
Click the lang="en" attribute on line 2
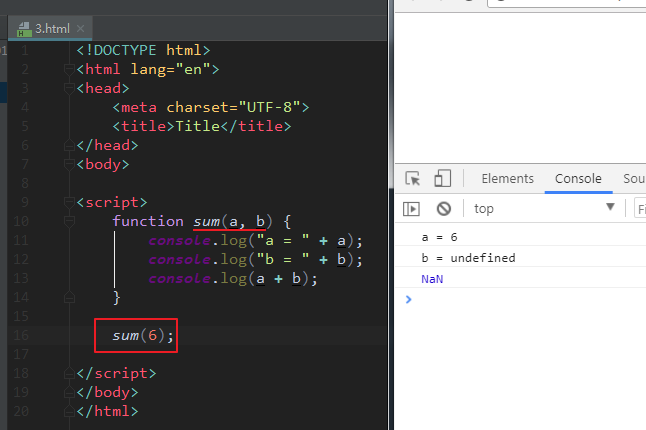[x=171, y=69]
